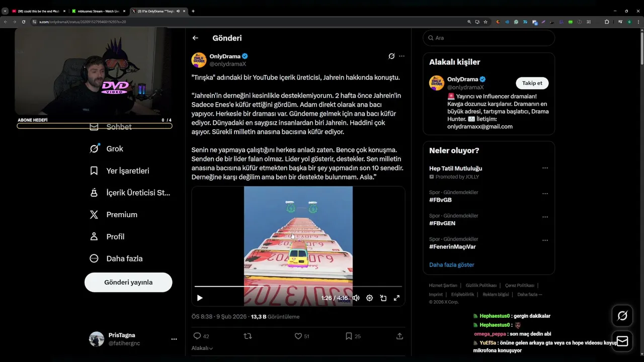The width and height of the screenshot is (644, 362).
Task: Follow OnlyDrama with Takip et button
Action: click(x=532, y=83)
